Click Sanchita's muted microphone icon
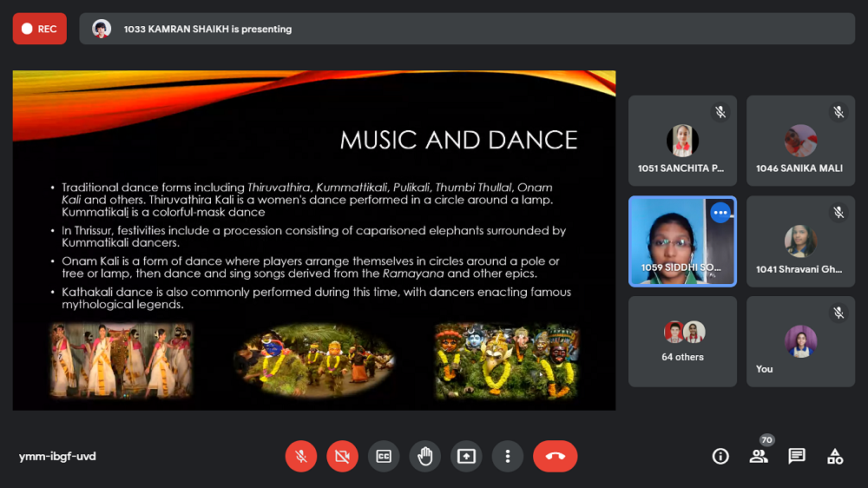Image resolution: width=868 pixels, height=488 pixels. 720,112
